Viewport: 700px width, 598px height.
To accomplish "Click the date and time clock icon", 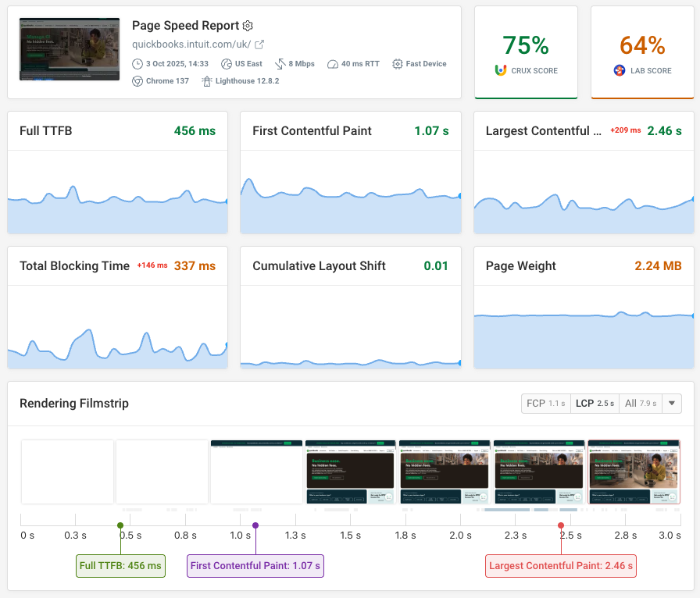I will tap(138, 63).
